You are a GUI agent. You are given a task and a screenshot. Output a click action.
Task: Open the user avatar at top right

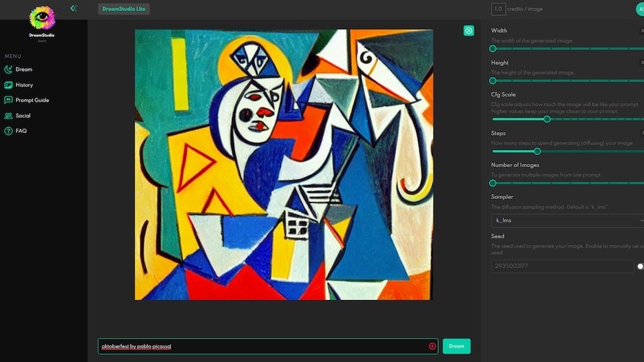pos(640,9)
